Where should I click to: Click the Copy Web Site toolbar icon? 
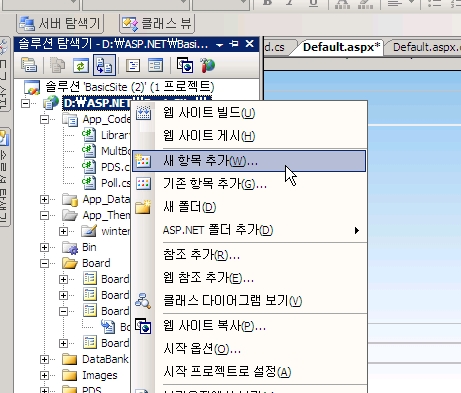pos(185,65)
